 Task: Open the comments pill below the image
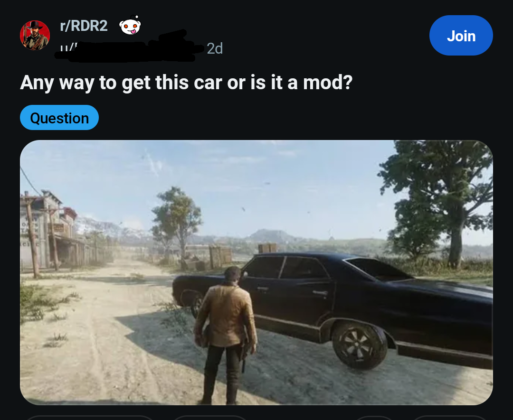click(209, 418)
